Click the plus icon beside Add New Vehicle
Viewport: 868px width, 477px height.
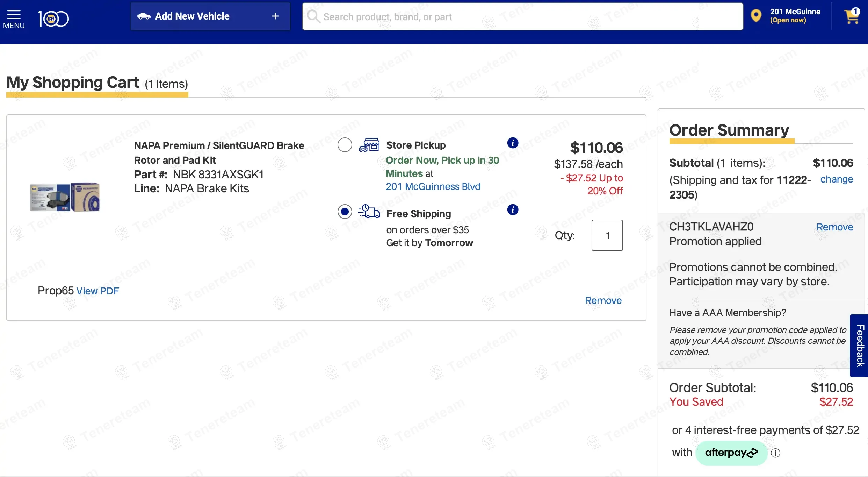[275, 16]
